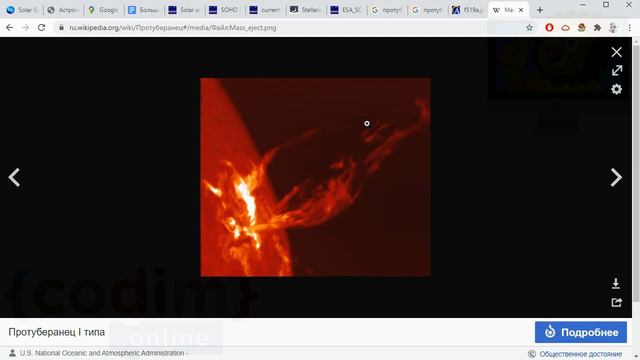Click the public domain license icon
This screenshot has width=640, height=360.
click(x=532, y=354)
